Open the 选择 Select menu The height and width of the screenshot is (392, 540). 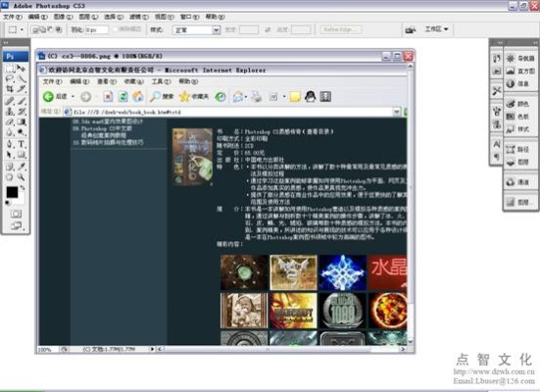(x=114, y=17)
